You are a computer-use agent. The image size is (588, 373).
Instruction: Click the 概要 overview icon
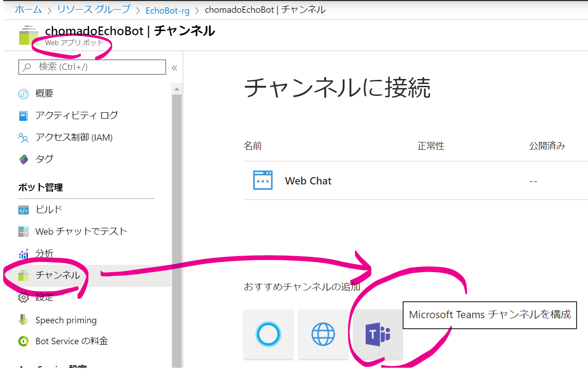coord(23,94)
